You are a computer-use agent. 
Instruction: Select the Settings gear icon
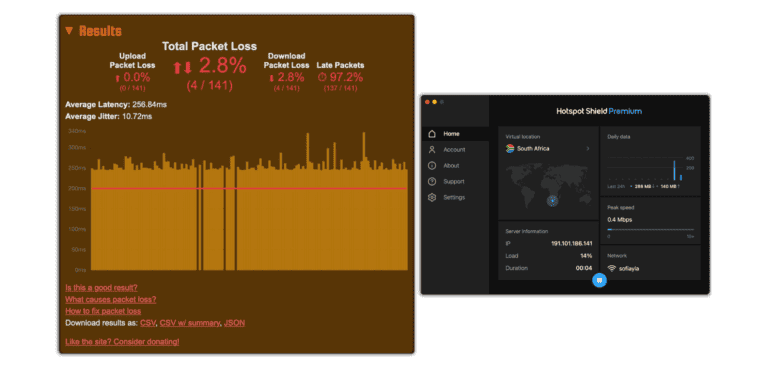click(x=432, y=197)
